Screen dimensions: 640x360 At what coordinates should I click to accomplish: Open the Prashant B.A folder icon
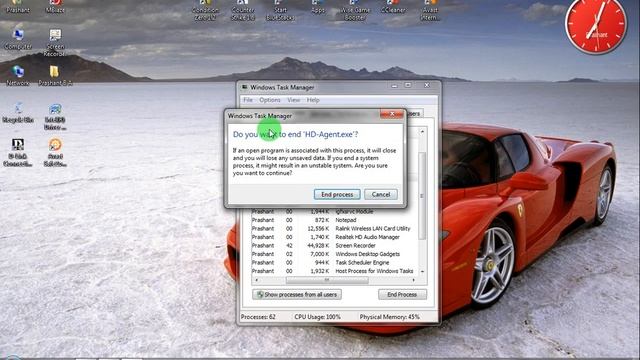[x=55, y=76]
